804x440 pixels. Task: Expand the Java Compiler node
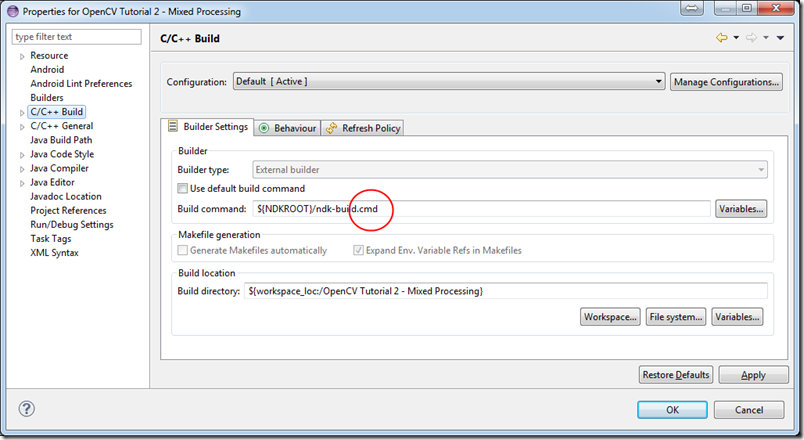coord(22,169)
